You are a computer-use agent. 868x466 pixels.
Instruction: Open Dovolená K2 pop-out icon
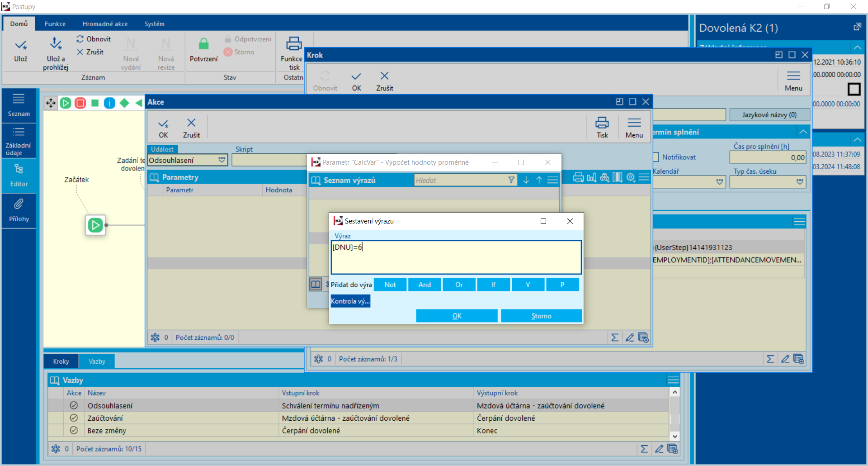pyautogui.click(x=857, y=27)
